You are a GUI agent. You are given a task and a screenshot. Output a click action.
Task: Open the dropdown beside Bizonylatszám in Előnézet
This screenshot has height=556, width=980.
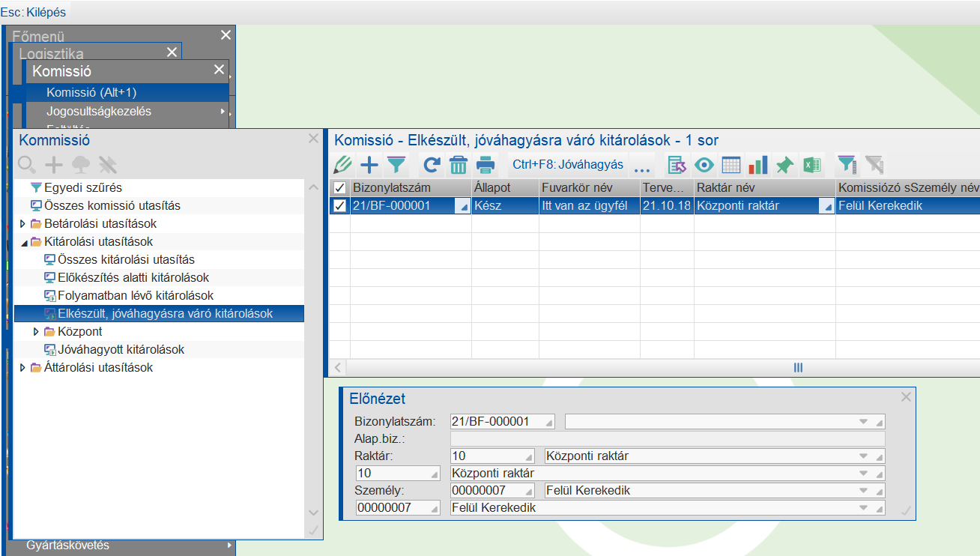tap(864, 421)
